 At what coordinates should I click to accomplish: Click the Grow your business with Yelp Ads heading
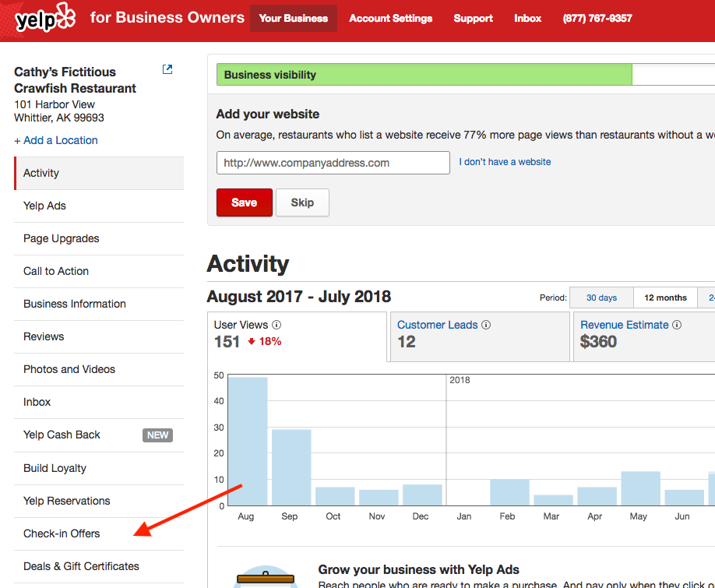pyautogui.click(x=418, y=569)
